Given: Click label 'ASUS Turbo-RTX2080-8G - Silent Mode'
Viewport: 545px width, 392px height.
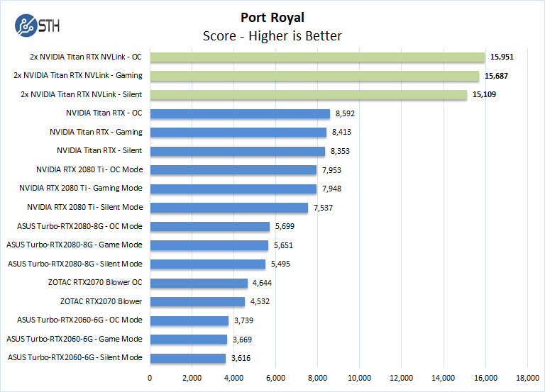Looking at the screenshot, I should coord(75,264).
